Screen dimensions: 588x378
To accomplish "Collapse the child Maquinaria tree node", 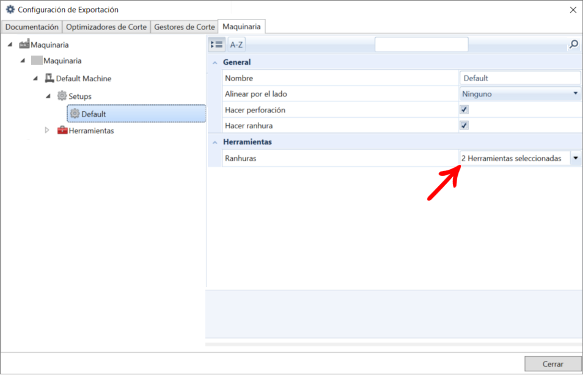I will coord(23,60).
